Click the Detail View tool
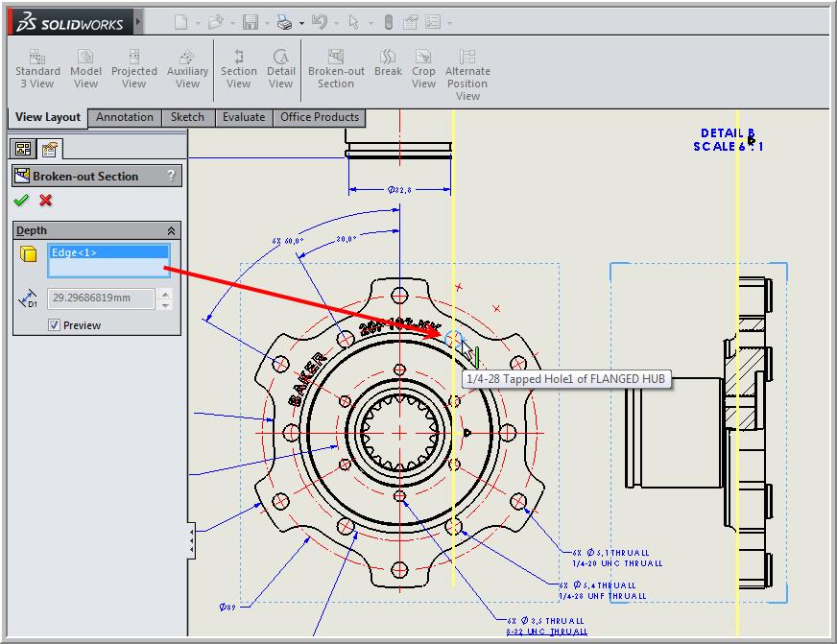This screenshot has width=837, height=644. tap(281, 69)
